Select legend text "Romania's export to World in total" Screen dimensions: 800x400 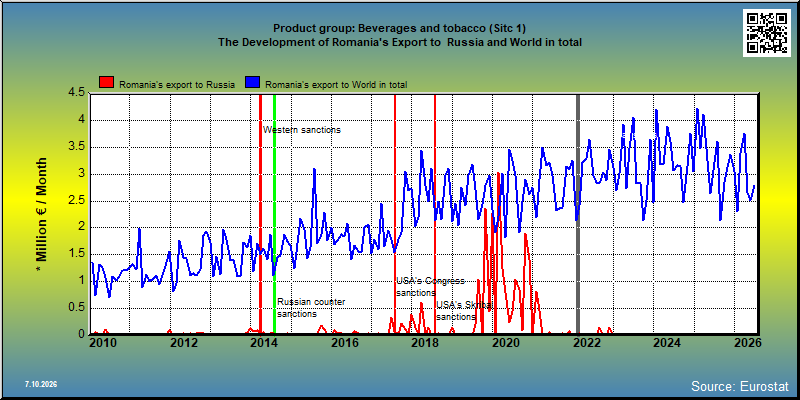(x=336, y=85)
